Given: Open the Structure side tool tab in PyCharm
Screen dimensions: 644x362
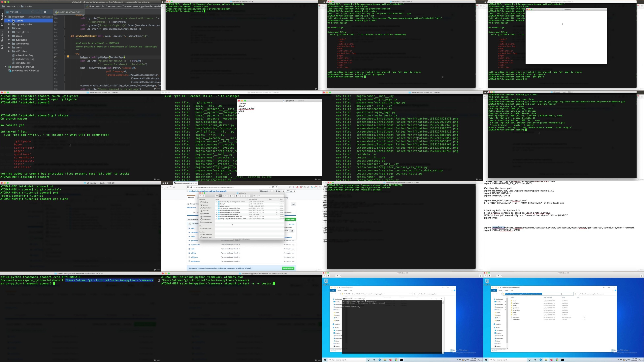Looking at the screenshot, I should 2,40.
